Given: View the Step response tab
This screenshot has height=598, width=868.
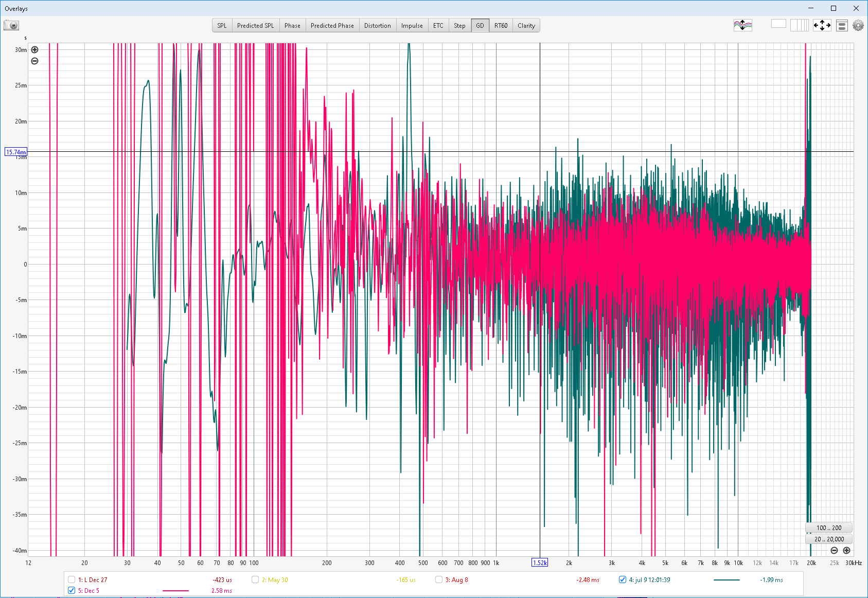Looking at the screenshot, I should click(x=459, y=26).
